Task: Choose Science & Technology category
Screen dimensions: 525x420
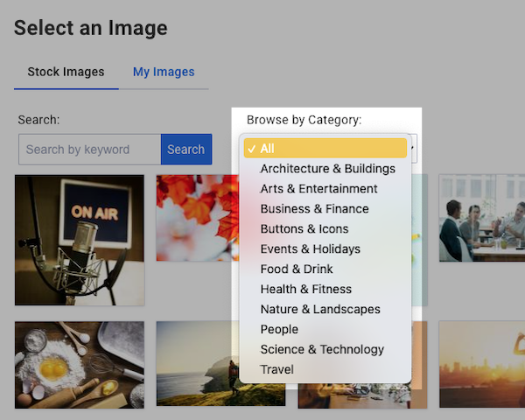Action: [322, 350]
